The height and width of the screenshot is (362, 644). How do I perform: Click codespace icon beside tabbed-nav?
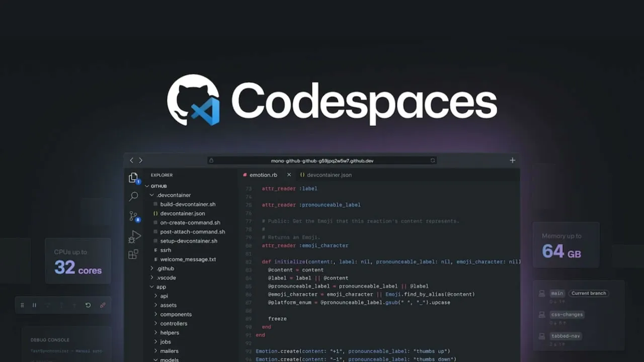[x=542, y=336]
